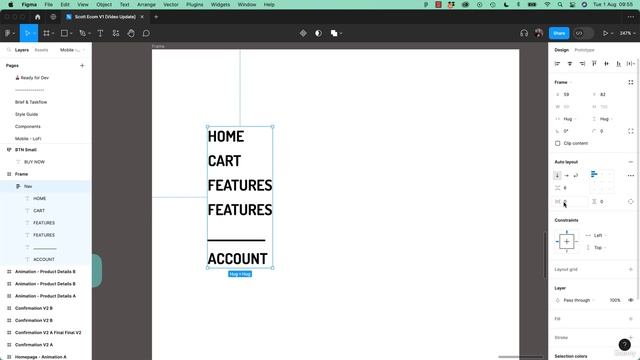Open the Resources tool
Viewport: 640px width, 360px height.
(x=116, y=33)
